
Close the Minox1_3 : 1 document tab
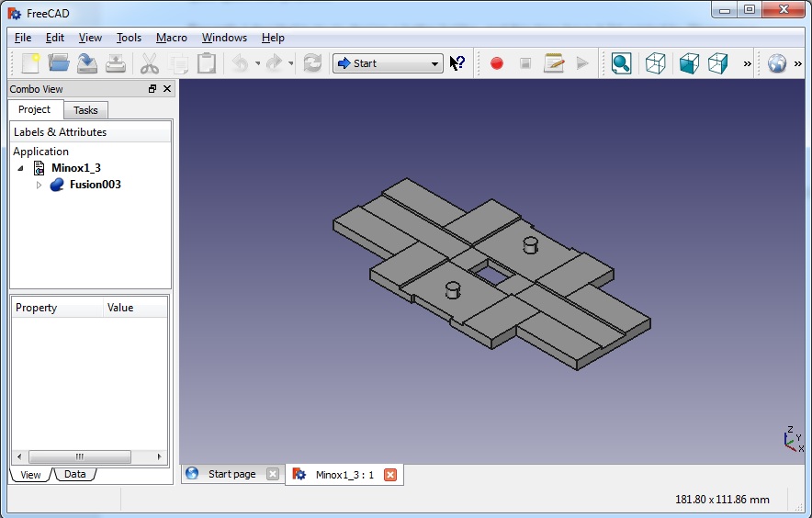click(389, 475)
